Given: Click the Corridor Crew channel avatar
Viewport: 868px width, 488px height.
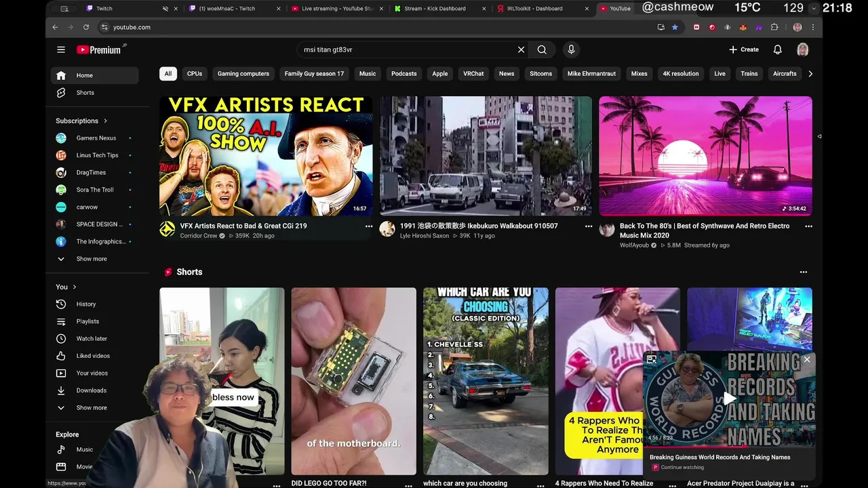Looking at the screenshot, I should pos(167,229).
